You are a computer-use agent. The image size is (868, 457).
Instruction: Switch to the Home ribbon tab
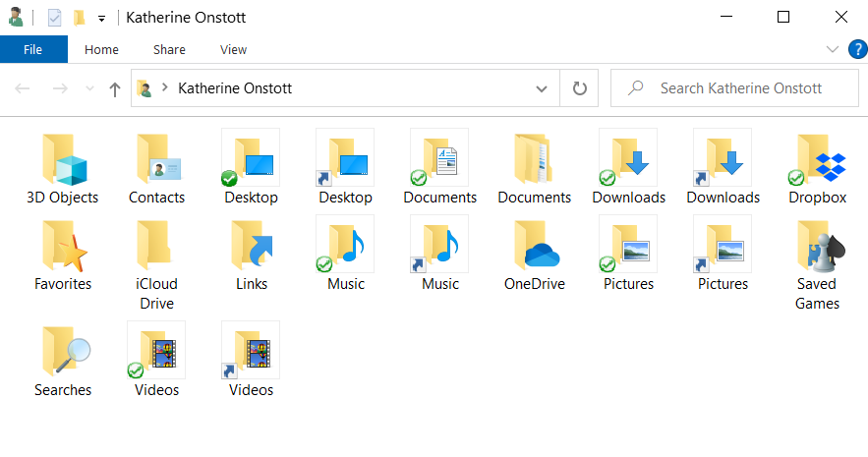click(x=101, y=49)
